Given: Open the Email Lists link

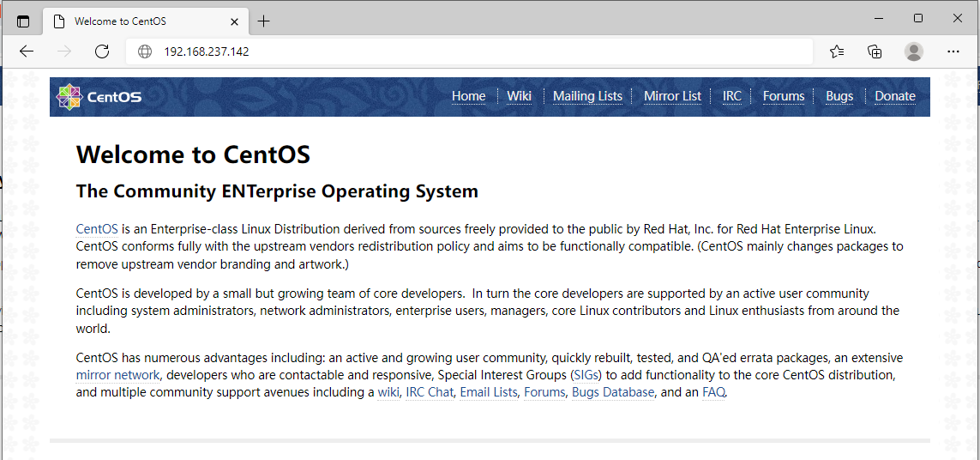Looking at the screenshot, I should [489, 393].
